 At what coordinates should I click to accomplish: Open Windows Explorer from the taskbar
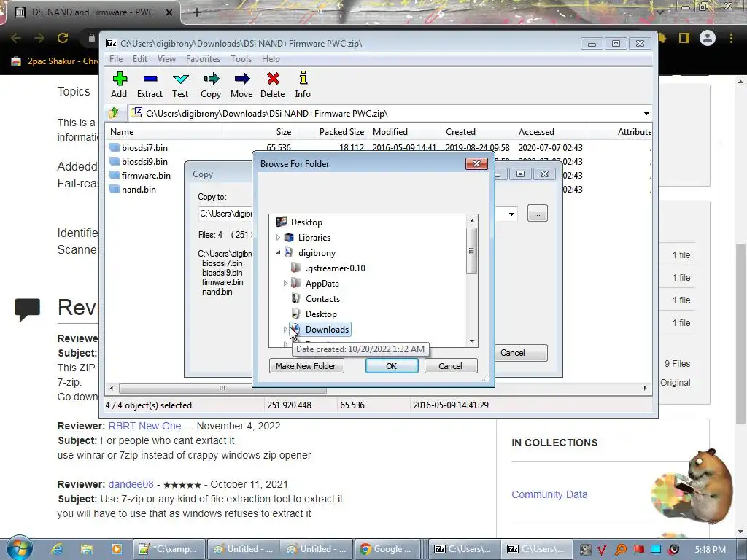coord(86,549)
